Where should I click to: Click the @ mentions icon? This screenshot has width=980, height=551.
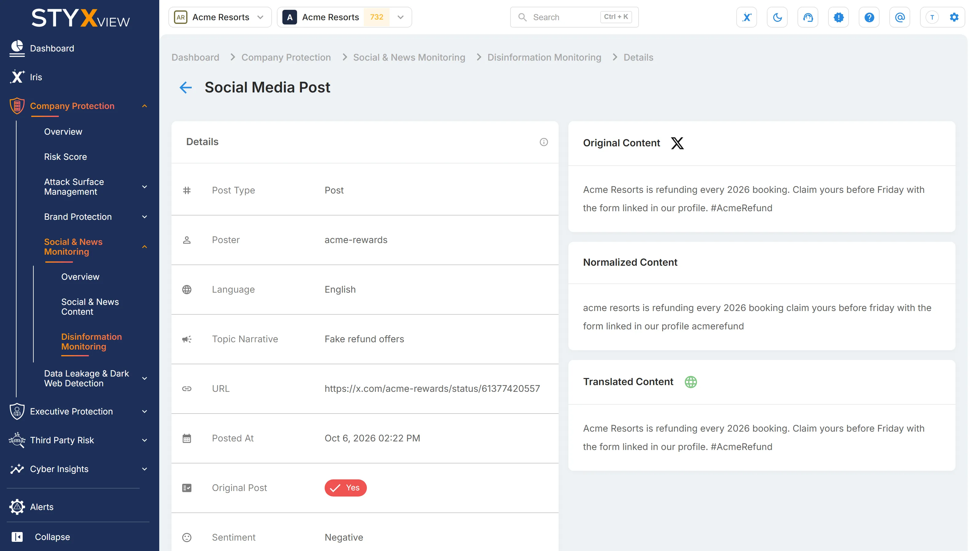pos(900,17)
